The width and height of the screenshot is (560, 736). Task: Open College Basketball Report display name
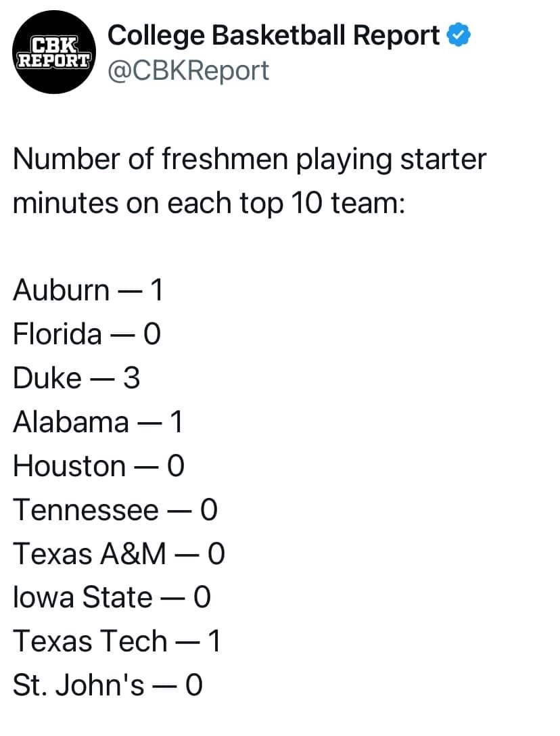pyautogui.click(x=274, y=36)
